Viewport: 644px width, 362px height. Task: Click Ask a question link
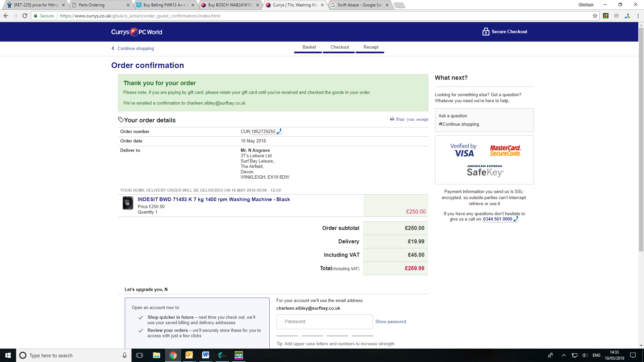coord(452,116)
